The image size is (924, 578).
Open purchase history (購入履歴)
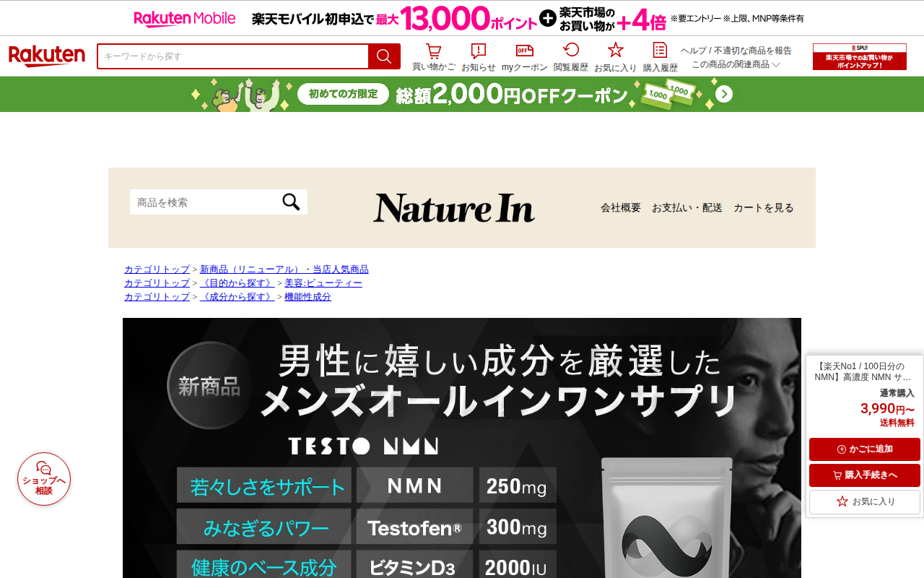(x=661, y=57)
